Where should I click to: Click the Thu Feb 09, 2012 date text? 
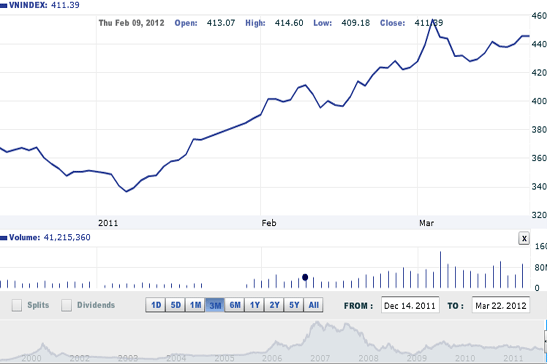pyautogui.click(x=132, y=23)
